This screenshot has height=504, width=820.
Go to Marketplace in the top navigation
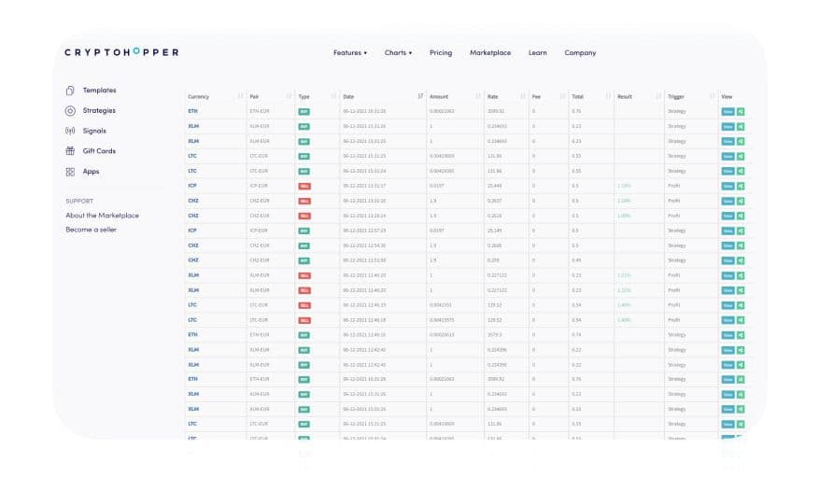click(x=490, y=53)
